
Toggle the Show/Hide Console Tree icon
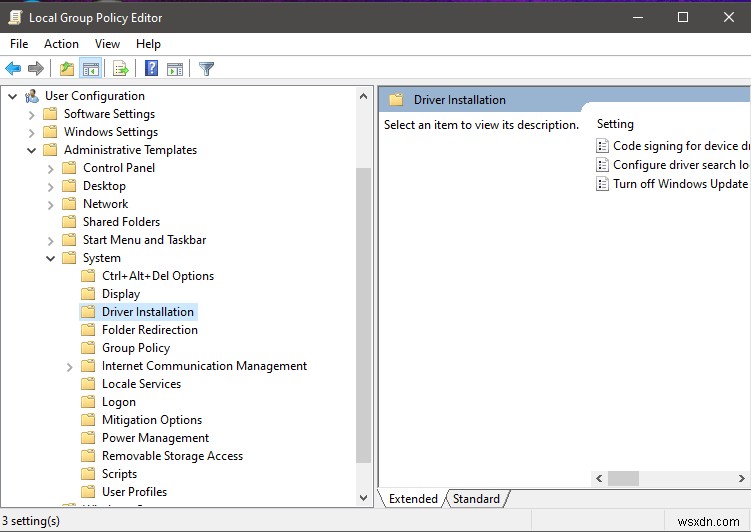pos(91,69)
